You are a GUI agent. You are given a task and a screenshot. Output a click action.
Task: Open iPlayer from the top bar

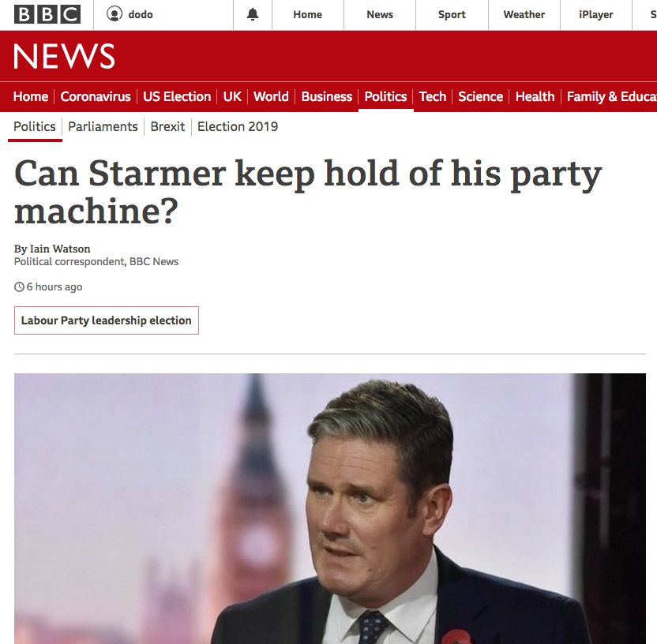tap(596, 15)
